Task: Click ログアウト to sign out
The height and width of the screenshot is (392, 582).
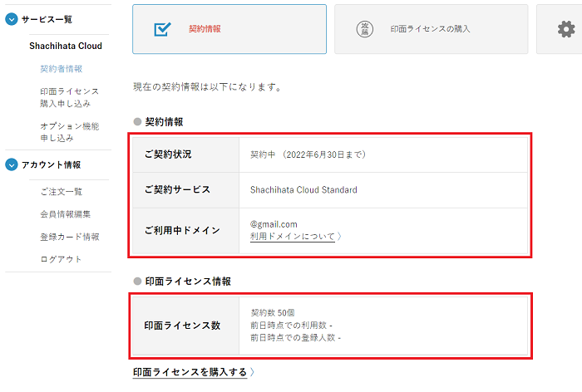Action: tap(62, 259)
